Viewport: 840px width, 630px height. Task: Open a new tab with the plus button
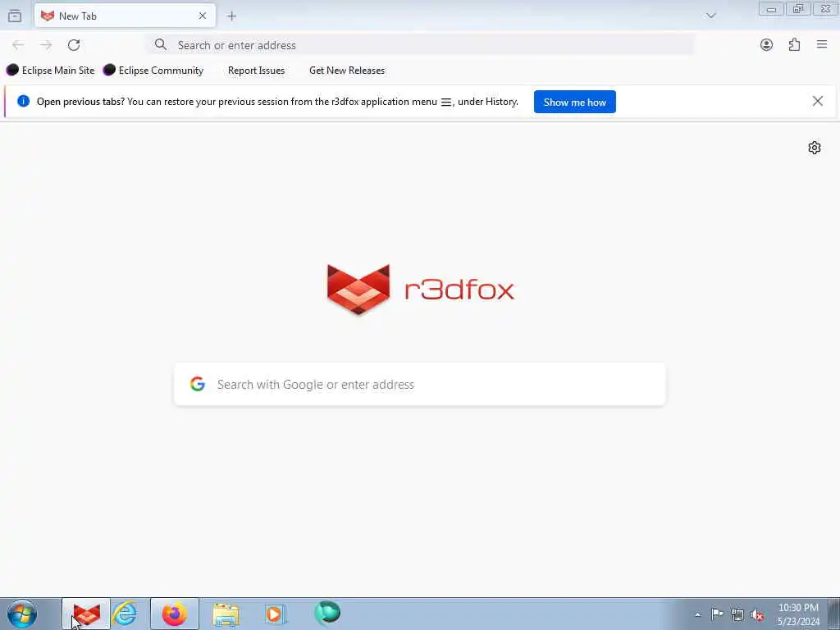231,16
